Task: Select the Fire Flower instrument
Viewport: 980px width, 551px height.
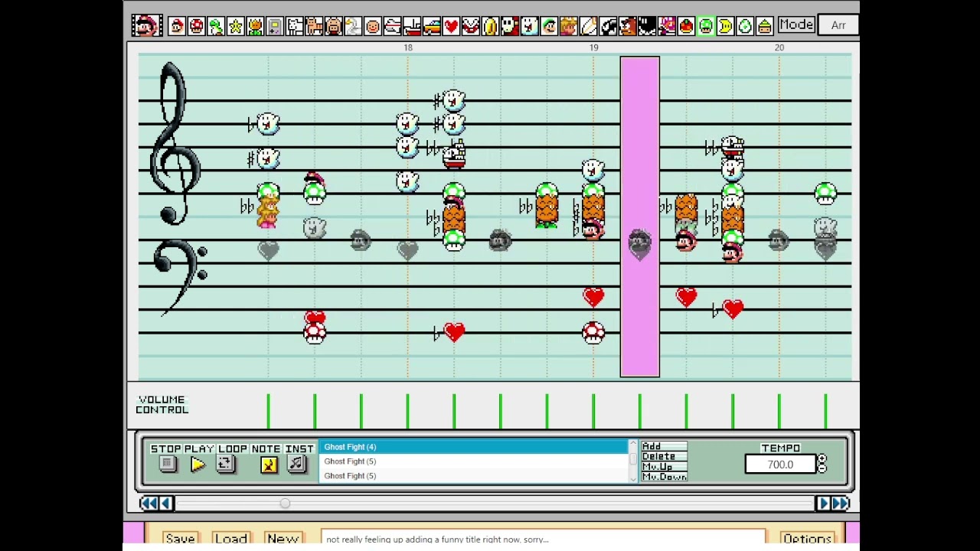Action: (x=255, y=27)
